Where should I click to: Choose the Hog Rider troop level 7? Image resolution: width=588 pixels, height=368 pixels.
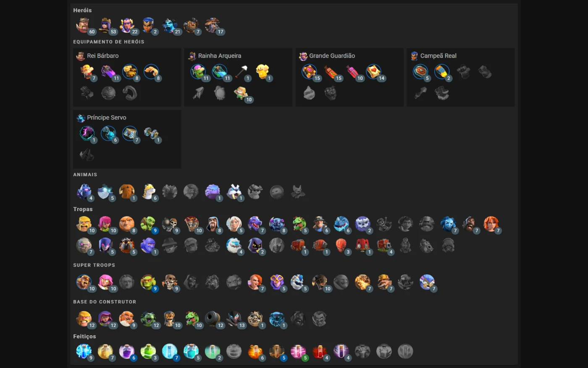[469, 224]
